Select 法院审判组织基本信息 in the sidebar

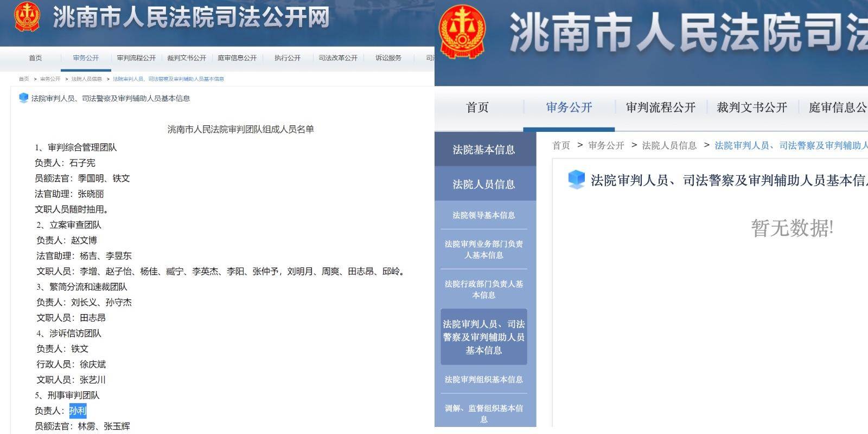pyautogui.click(x=484, y=380)
